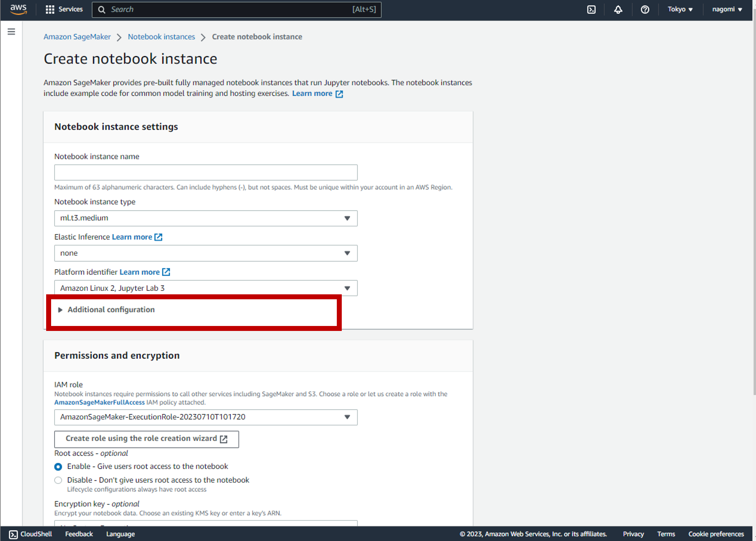Image resolution: width=756 pixels, height=541 pixels.
Task: Open CloudShell from the top navigation bar
Action: pyautogui.click(x=591, y=10)
